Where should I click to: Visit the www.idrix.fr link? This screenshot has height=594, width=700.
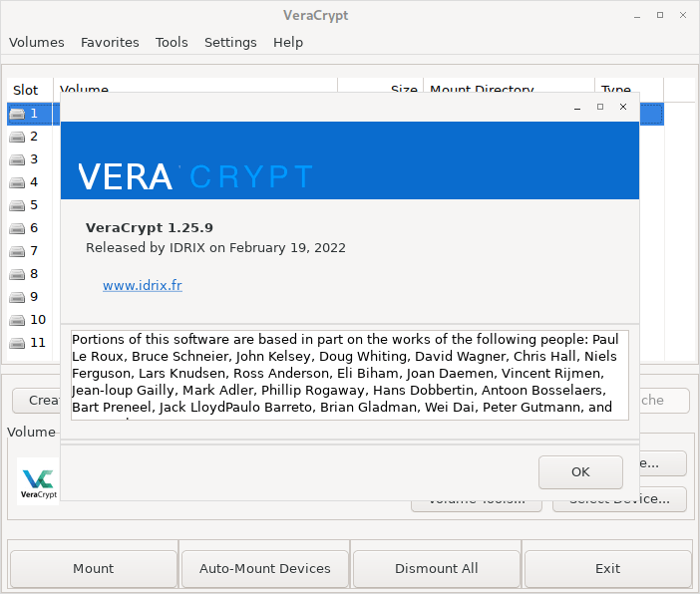pos(142,286)
